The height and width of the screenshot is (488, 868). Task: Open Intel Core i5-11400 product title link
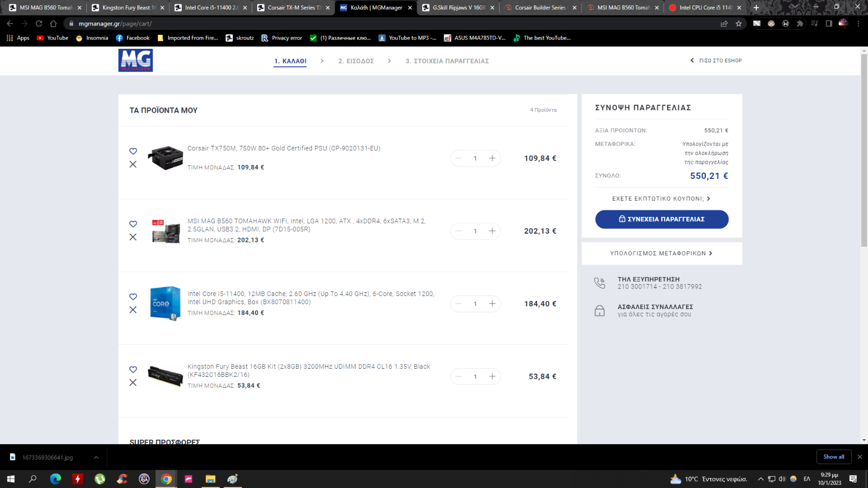[311, 298]
